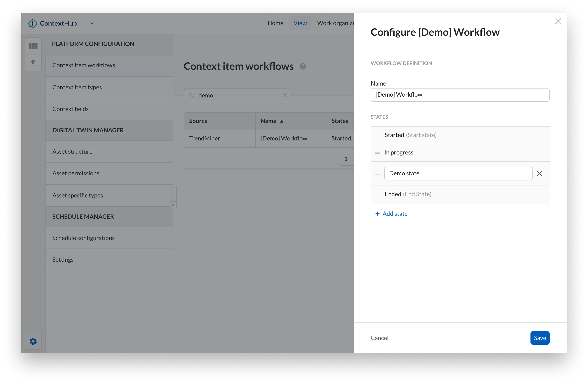588x383 pixels.
Task: Edit the workflow Name input field
Action: (460, 94)
